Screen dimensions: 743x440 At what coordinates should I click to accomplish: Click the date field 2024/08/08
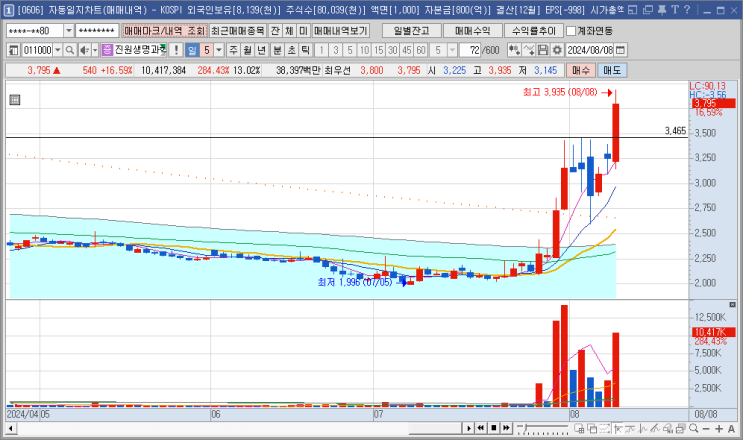(590, 50)
